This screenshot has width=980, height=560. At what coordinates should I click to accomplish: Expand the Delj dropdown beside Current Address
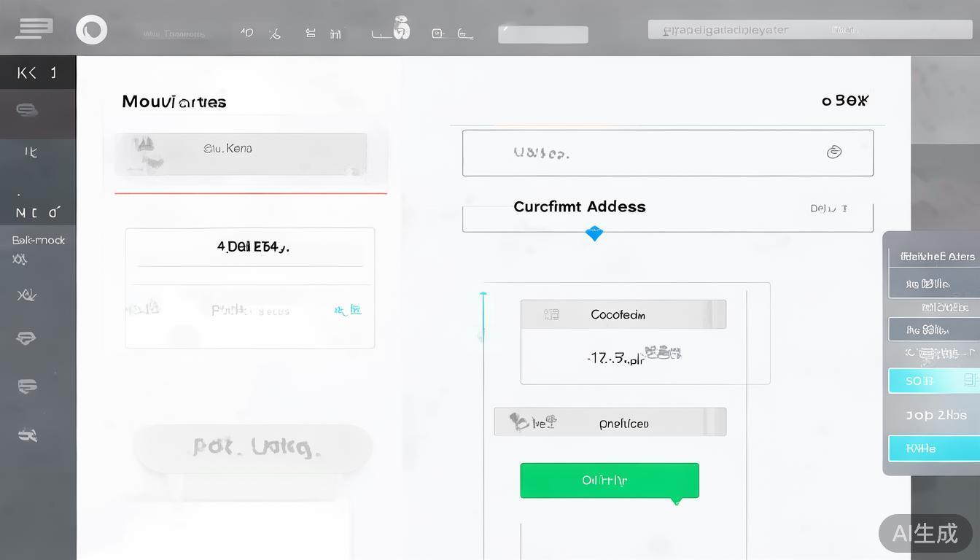point(828,208)
